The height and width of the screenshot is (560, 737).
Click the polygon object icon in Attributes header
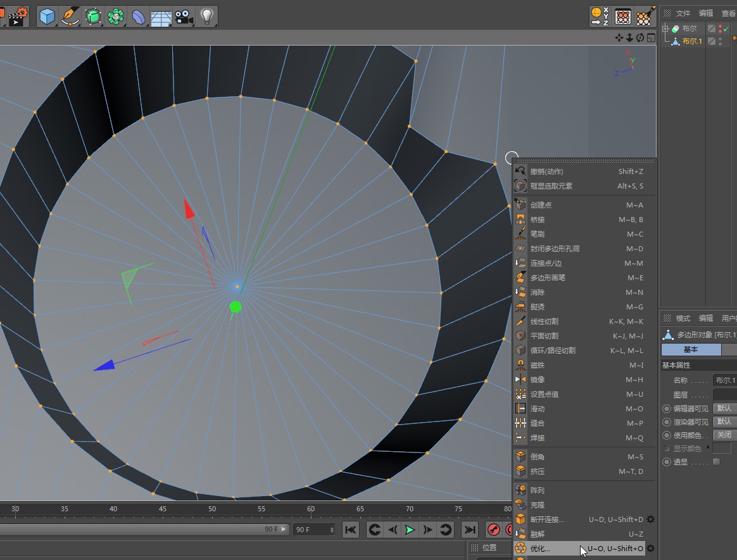(x=668, y=335)
